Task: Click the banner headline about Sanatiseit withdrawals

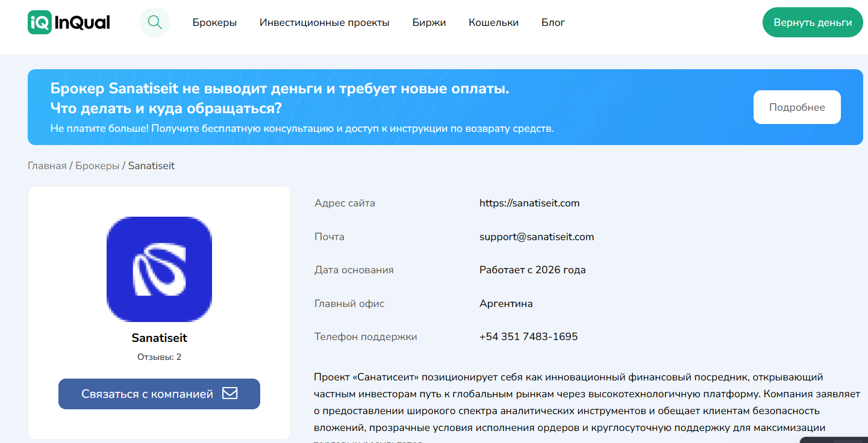Action: pos(280,99)
